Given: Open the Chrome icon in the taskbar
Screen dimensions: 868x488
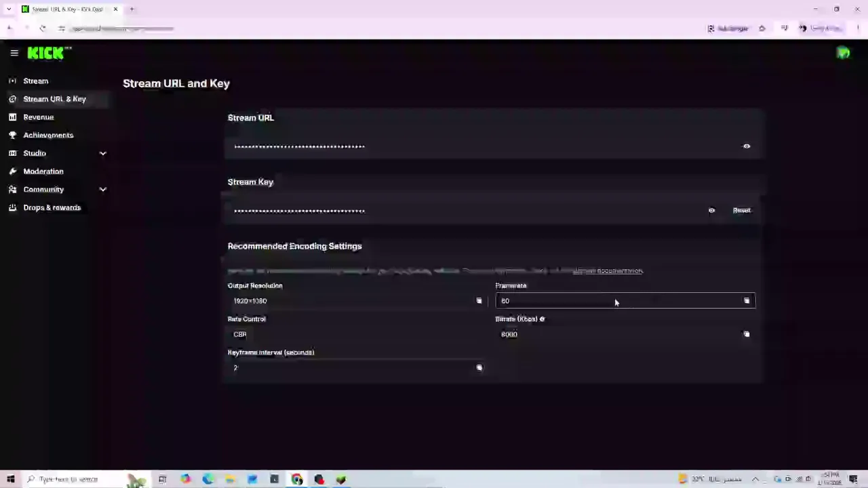Looking at the screenshot, I should pyautogui.click(x=296, y=479).
